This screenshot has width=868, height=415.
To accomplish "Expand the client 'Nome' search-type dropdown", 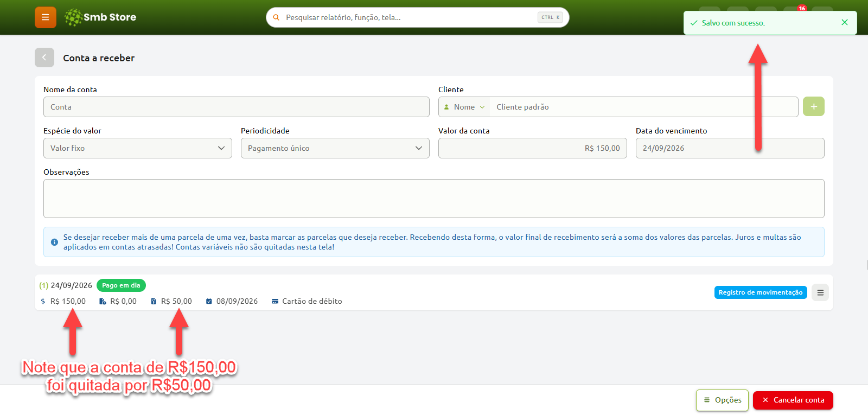I will (464, 107).
